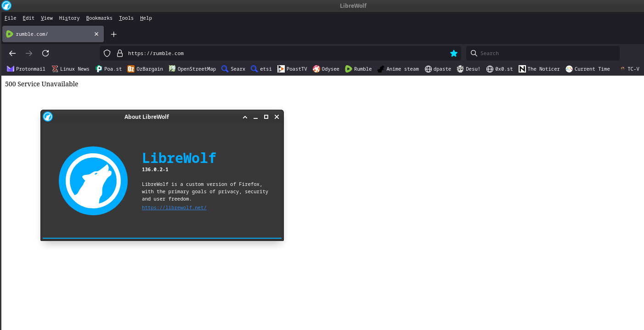Maximize the About LibreWolf dialog
Image resolution: width=644 pixels, height=330 pixels.
click(x=266, y=117)
